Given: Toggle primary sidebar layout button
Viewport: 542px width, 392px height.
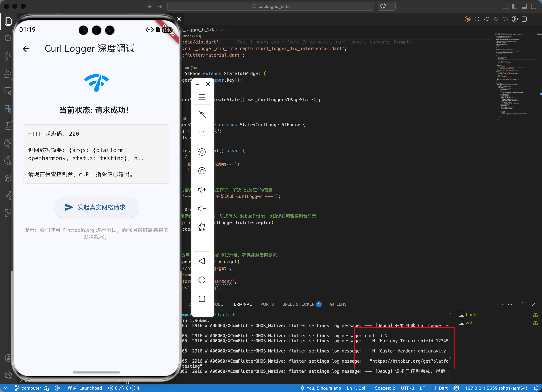Looking at the screenshot, I should (514, 7).
